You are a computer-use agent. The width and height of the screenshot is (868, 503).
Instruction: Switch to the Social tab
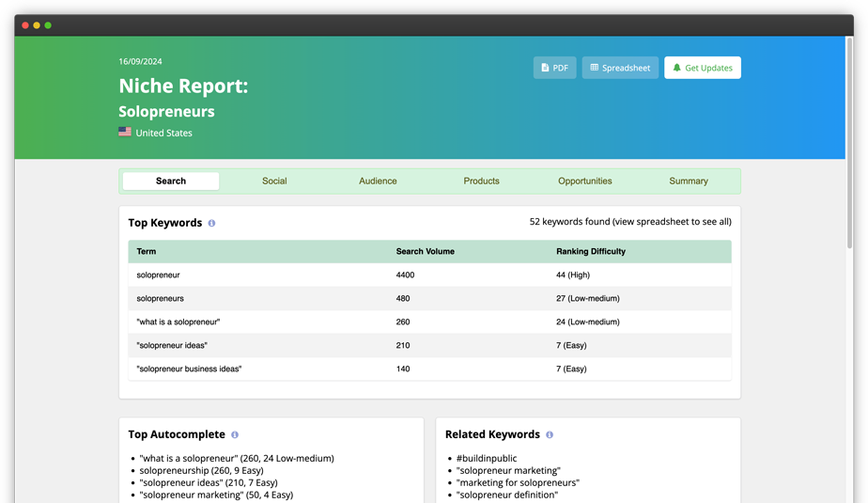(x=274, y=181)
